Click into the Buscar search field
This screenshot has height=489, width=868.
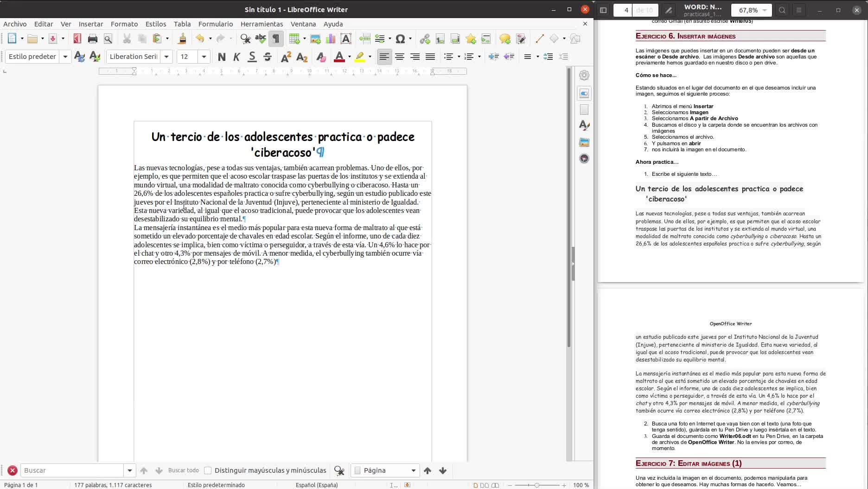72,470
